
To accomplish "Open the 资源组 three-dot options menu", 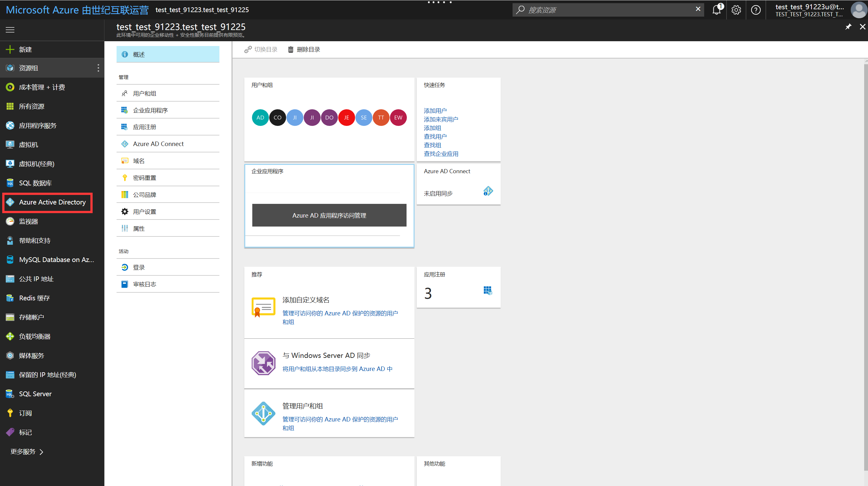I will click(x=98, y=68).
